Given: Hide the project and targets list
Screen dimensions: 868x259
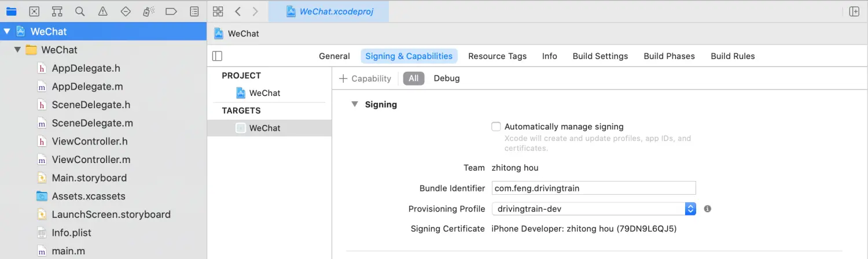Looking at the screenshot, I should click(218, 56).
